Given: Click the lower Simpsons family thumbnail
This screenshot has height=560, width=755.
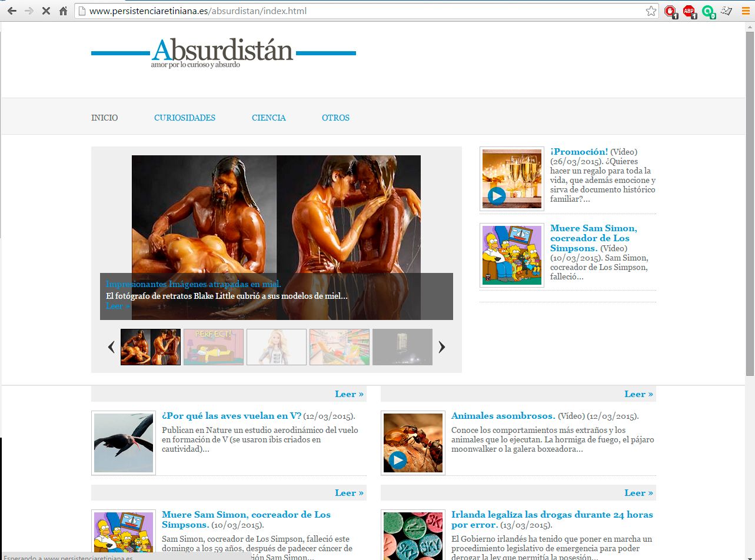Looking at the screenshot, I should click(x=124, y=535).
